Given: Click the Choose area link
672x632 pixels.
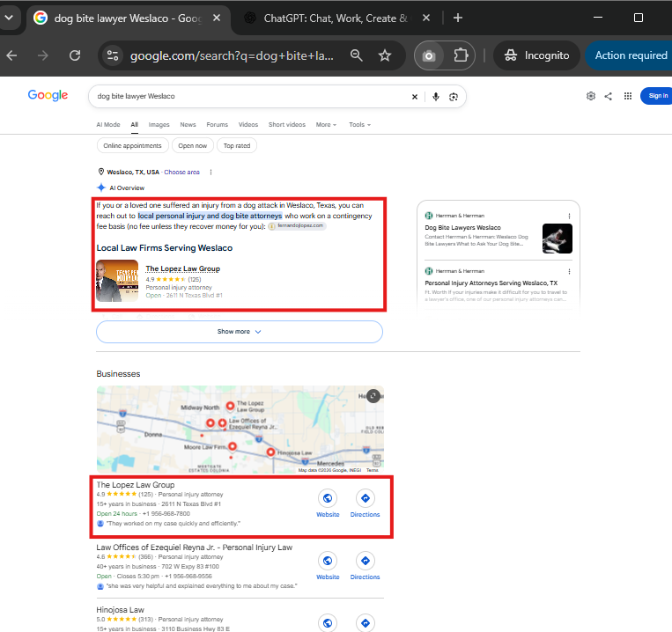Looking at the screenshot, I should 181,173.
